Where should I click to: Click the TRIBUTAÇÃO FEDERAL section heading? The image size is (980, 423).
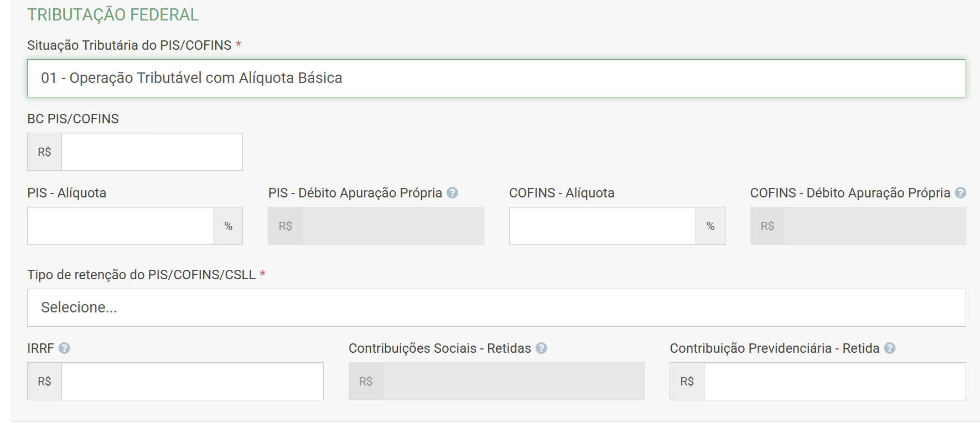tap(113, 15)
